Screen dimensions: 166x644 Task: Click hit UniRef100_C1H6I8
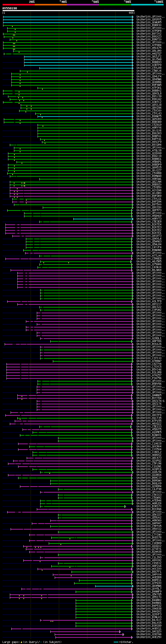149,443
